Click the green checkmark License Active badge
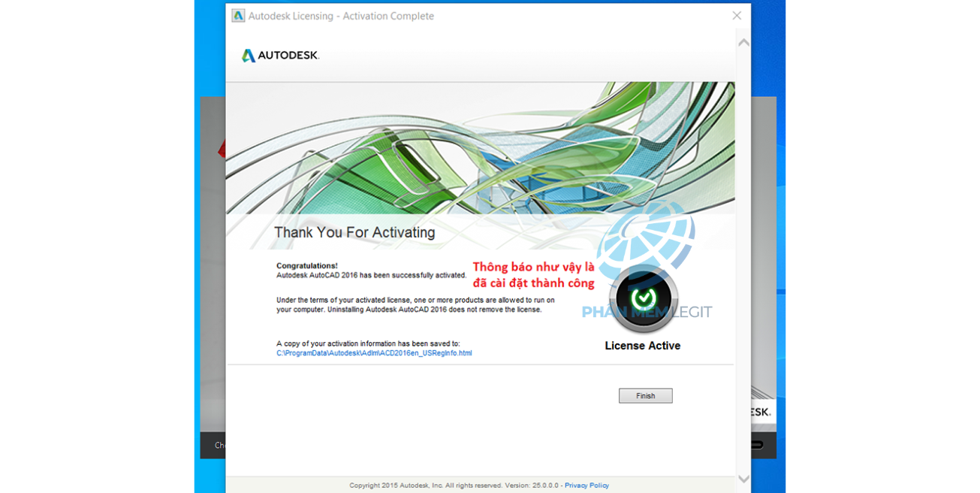The height and width of the screenshot is (493, 980). 644,299
